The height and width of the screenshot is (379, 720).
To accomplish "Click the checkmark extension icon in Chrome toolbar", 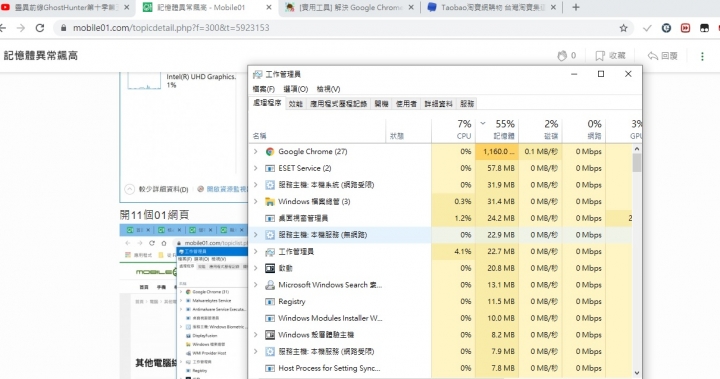I will click(x=647, y=28).
